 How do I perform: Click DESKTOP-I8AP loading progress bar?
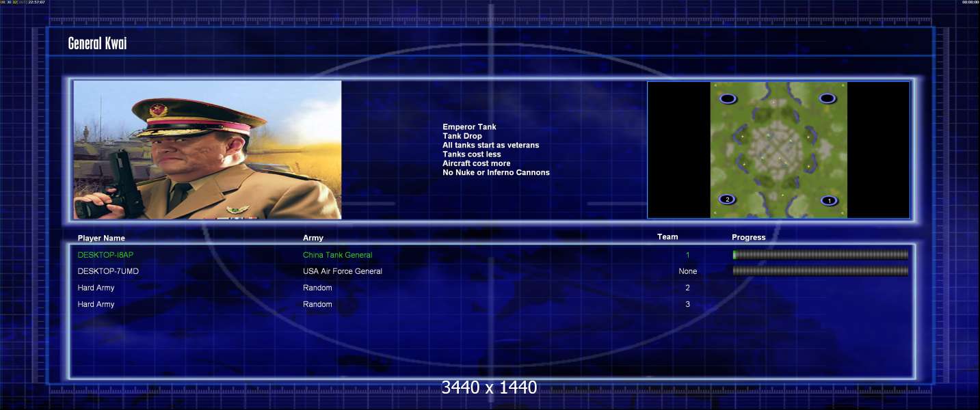point(820,255)
